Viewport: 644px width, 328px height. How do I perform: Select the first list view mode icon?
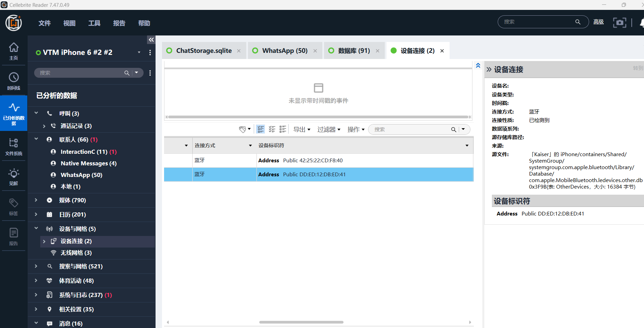pyautogui.click(x=261, y=129)
